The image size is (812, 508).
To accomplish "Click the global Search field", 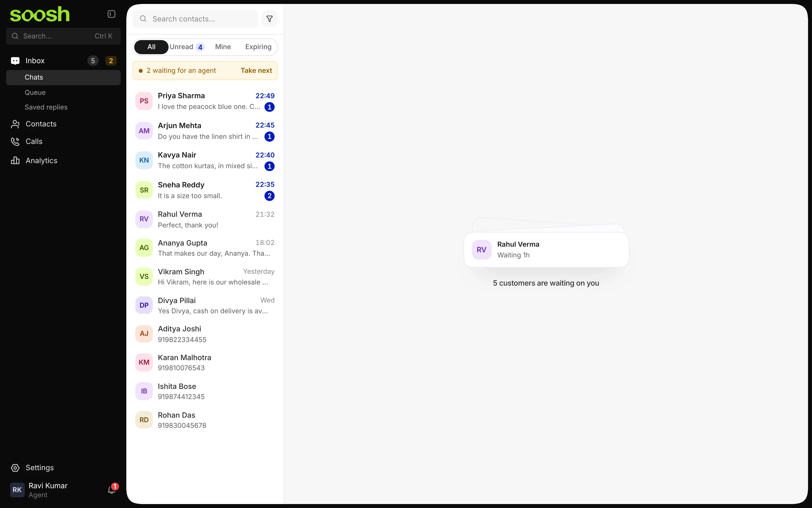I will [x=63, y=36].
